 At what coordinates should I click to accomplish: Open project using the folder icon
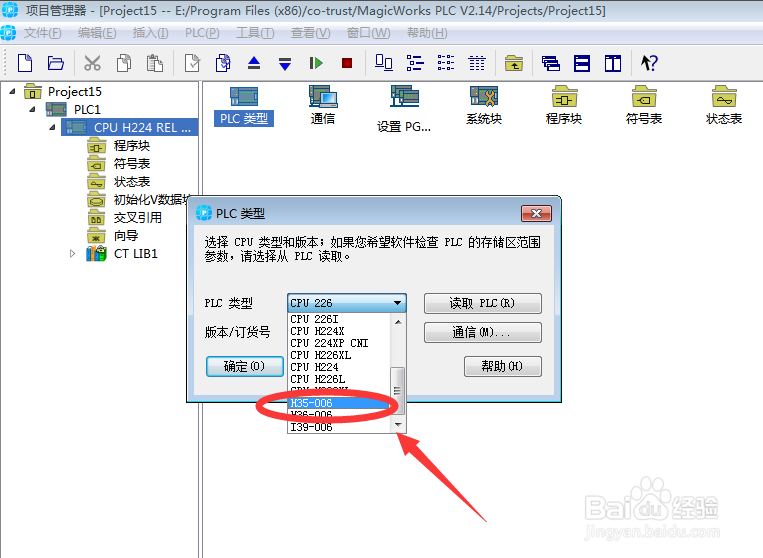(x=55, y=63)
